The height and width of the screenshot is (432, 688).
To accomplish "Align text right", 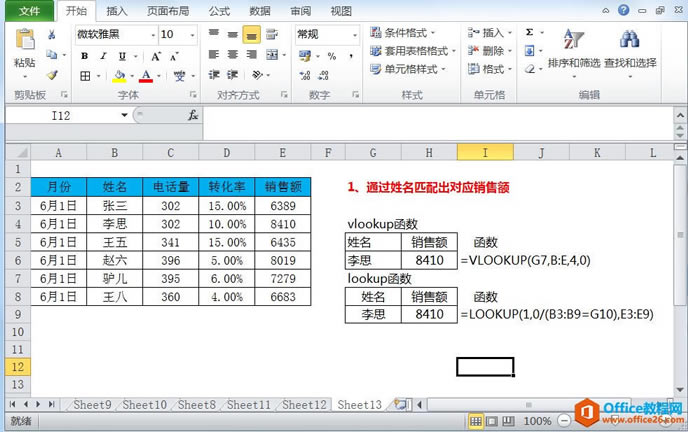I will pos(251,54).
